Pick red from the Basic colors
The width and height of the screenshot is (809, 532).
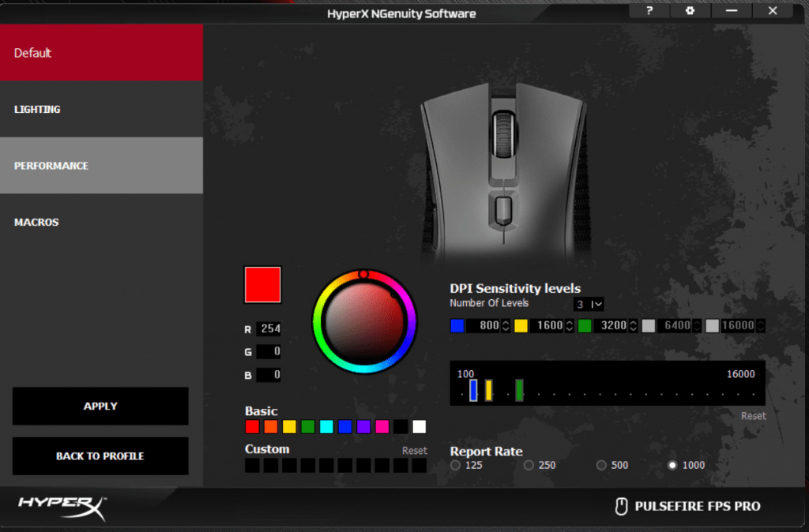(x=252, y=427)
